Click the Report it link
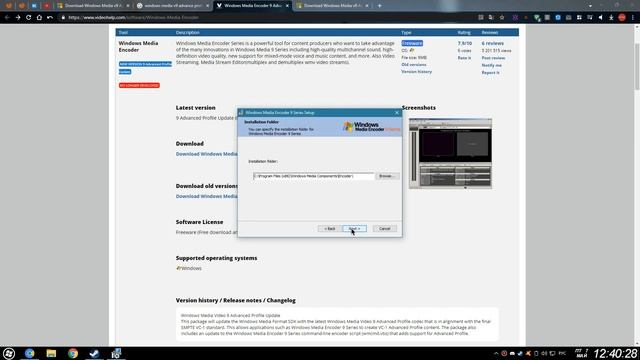 [x=490, y=73]
